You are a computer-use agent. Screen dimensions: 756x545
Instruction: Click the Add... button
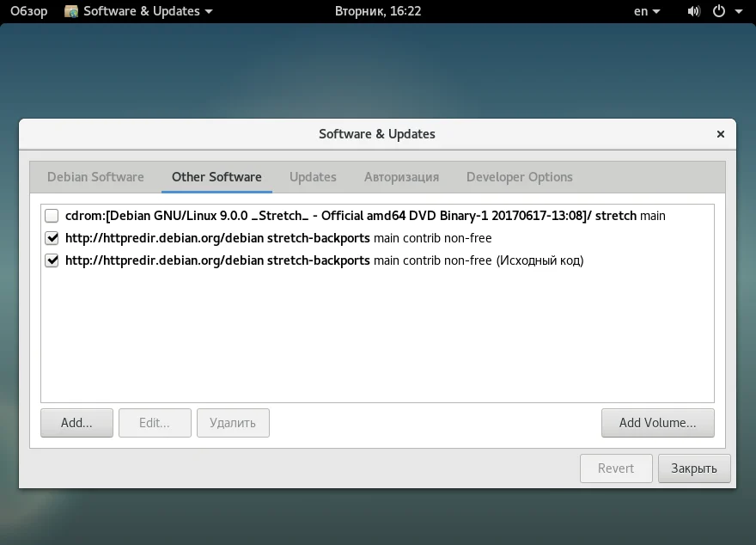click(x=76, y=423)
